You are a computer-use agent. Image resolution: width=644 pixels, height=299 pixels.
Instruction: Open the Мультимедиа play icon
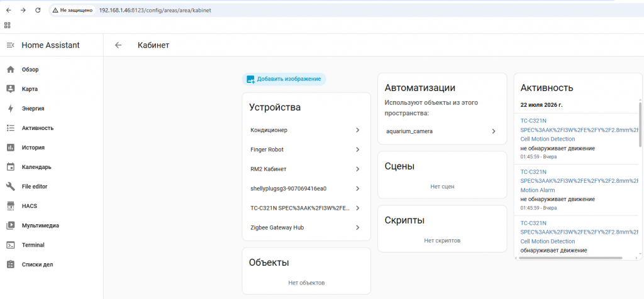tap(11, 226)
